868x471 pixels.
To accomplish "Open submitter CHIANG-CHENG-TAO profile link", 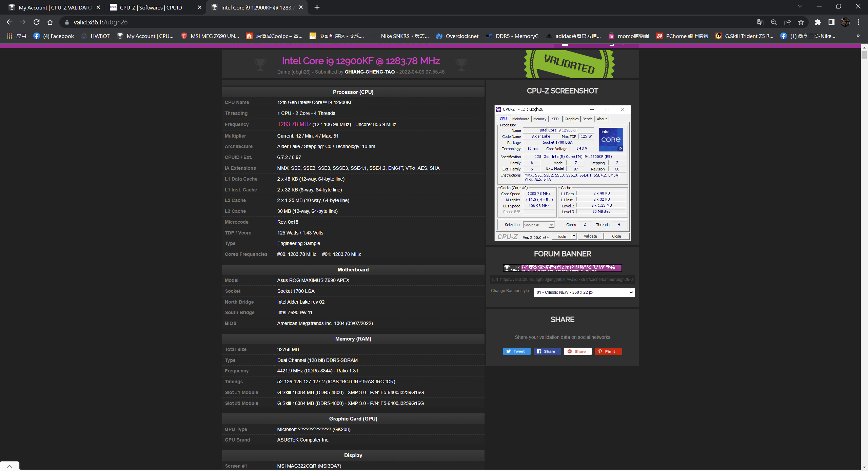I will point(370,72).
